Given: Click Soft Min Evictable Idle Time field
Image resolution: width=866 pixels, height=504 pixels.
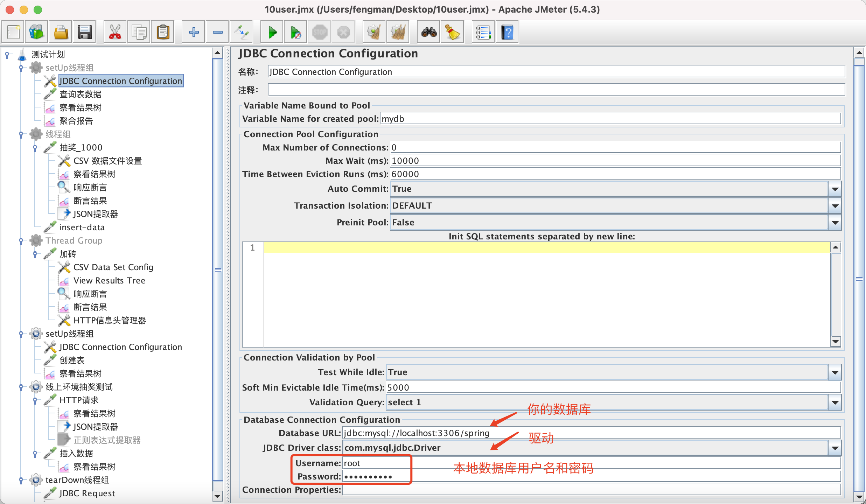Looking at the screenshot, I should click(613, 388).
